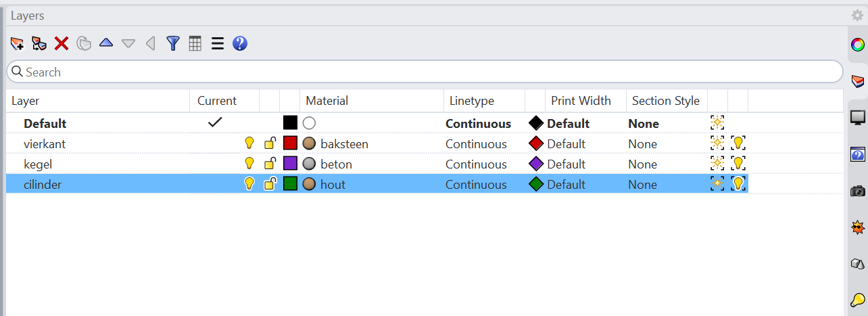Open the hamburger tools menu
This screenshot has height=316, width=868.
pos(217,44)
